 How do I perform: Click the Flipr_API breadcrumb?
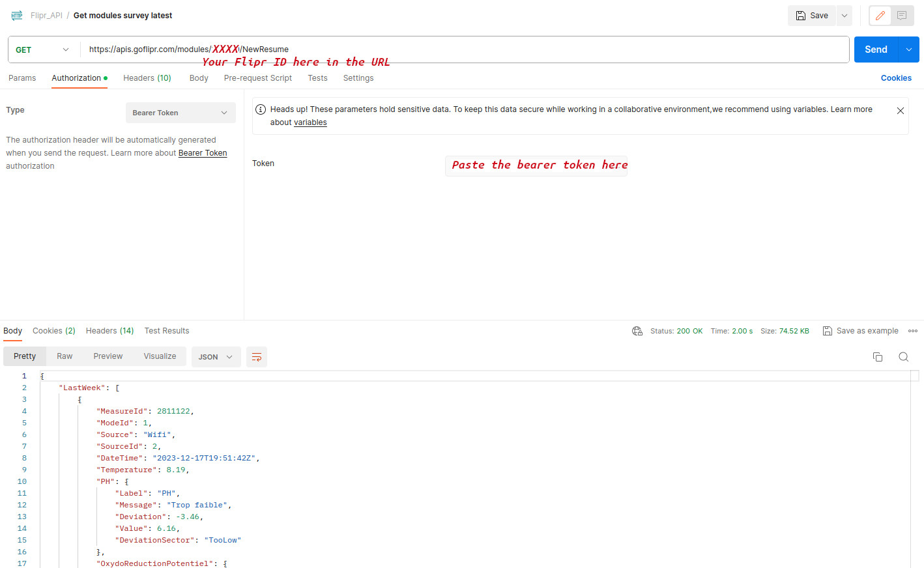click(x=46, y=16)
